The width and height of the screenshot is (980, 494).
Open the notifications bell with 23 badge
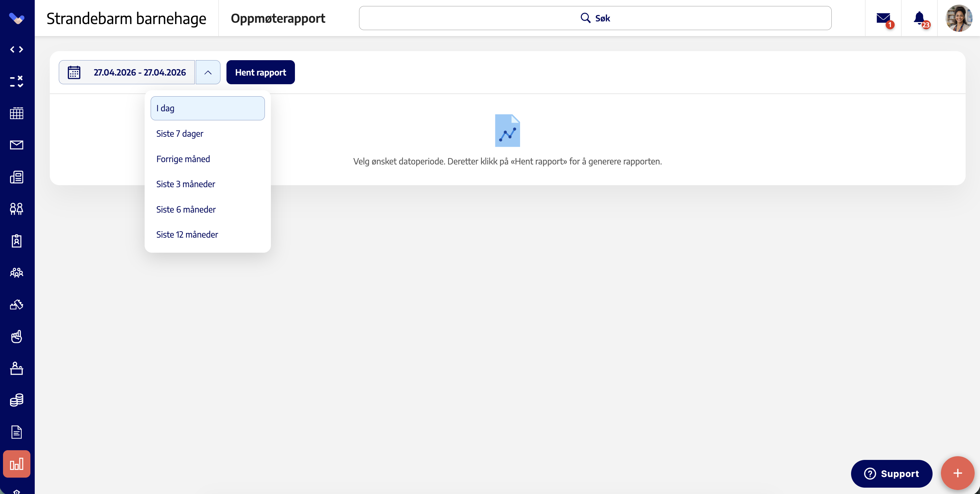tap(920, 18)
